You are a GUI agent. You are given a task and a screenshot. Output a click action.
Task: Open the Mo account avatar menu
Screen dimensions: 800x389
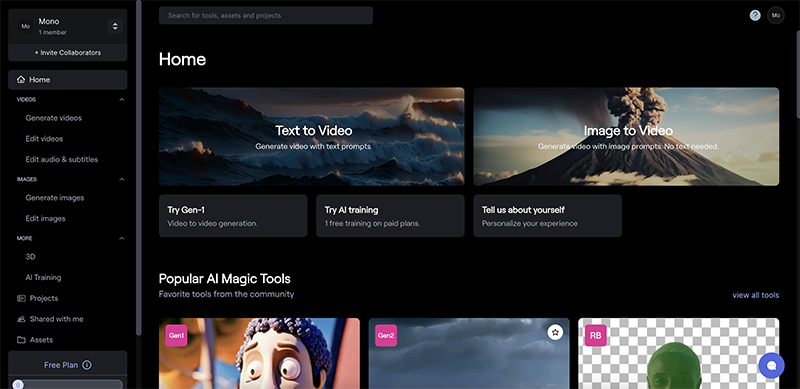pos(776,15)
